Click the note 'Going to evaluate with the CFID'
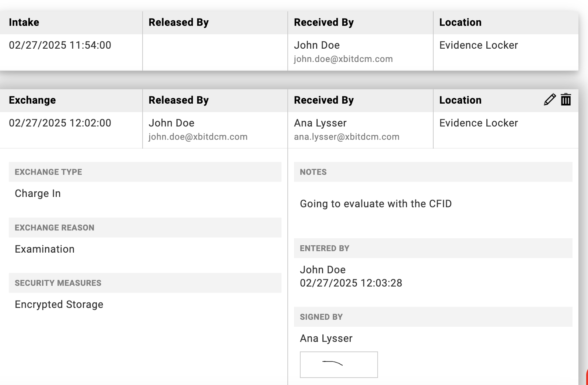 [376, 204]
